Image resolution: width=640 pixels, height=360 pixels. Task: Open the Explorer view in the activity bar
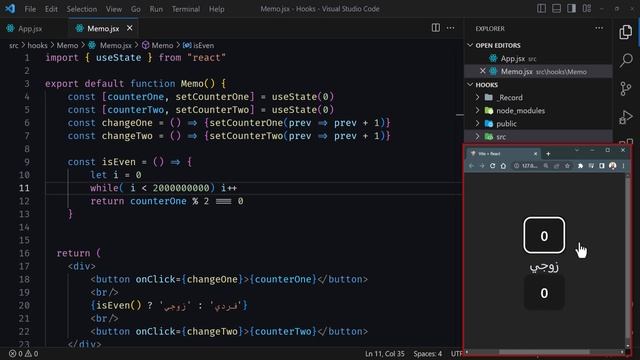[626, 32]
